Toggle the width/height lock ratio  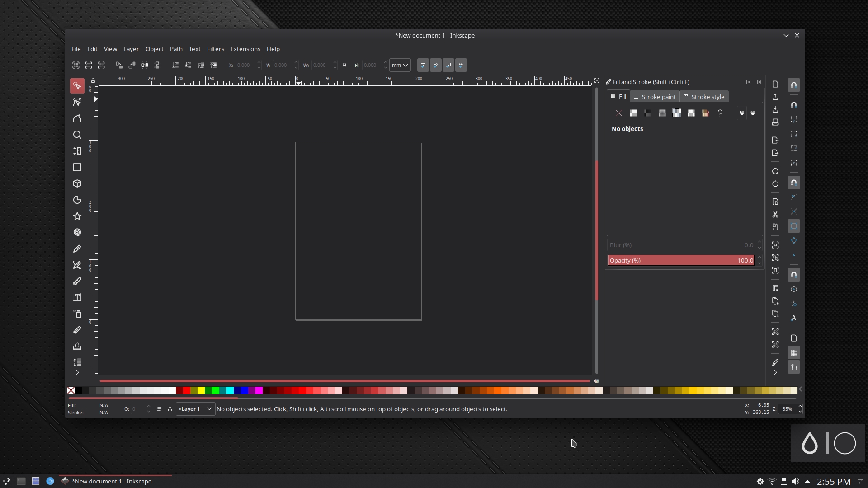pyautogui.click(x=344, y=66)
